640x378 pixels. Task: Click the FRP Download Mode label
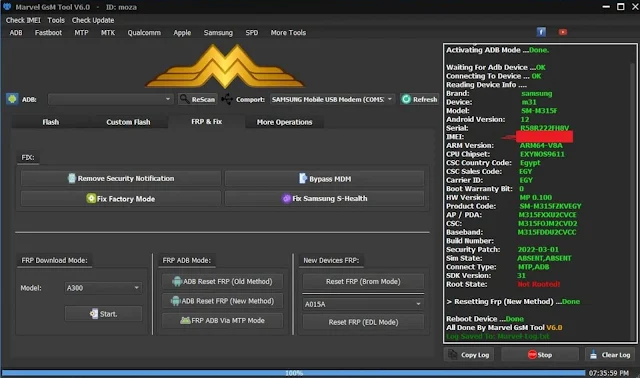click(x=54, y=260)
